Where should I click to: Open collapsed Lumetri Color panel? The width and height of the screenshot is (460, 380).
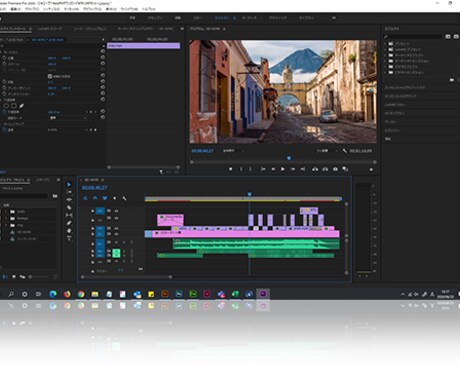(x=395, y=105)
